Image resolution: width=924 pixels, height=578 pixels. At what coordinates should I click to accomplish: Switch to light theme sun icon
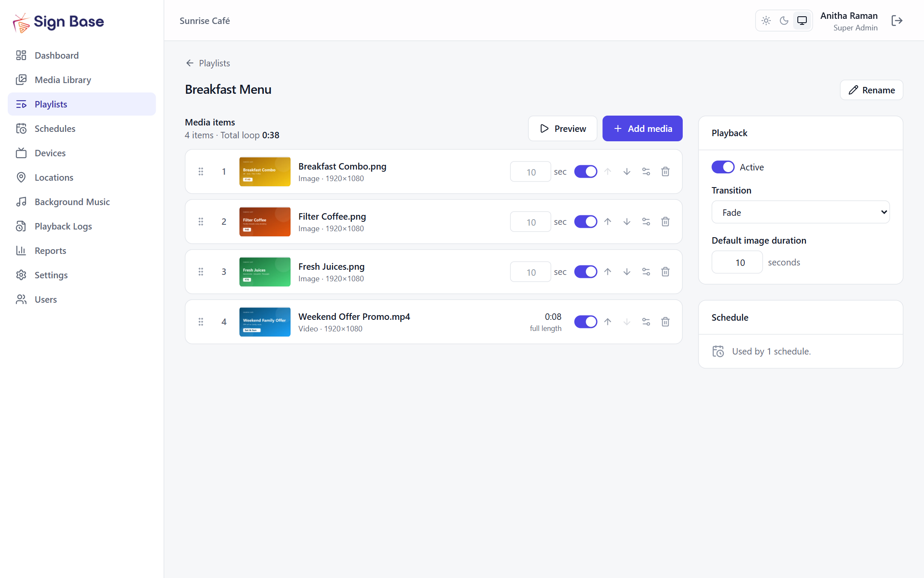click(x=766, y=21)
